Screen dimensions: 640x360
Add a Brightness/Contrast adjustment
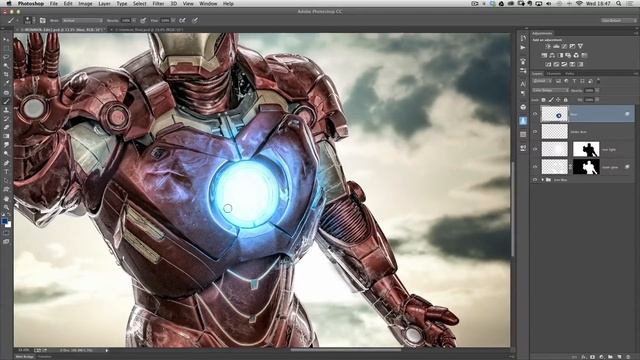(548, 47)
